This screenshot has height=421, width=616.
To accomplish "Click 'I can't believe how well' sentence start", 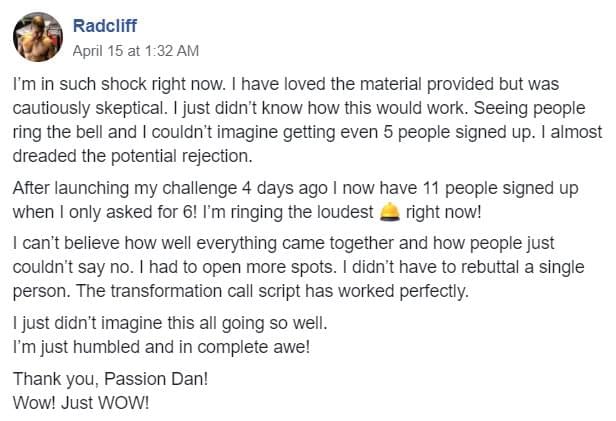I will pos(102,243).
